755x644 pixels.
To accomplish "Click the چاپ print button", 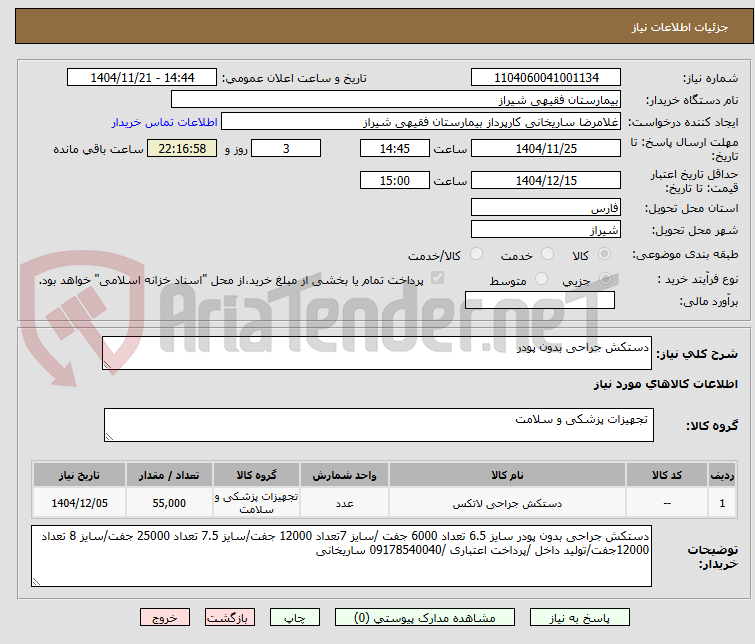I will point(295,618).
